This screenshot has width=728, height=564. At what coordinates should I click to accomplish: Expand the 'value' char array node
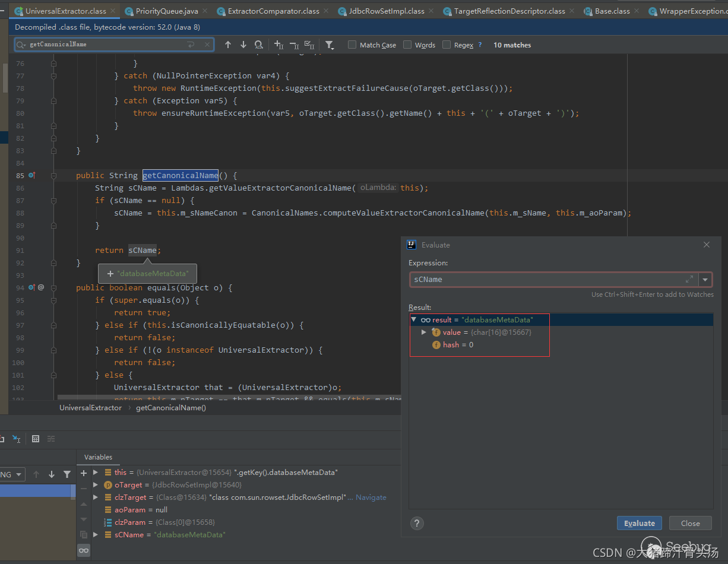pos(423,332)
